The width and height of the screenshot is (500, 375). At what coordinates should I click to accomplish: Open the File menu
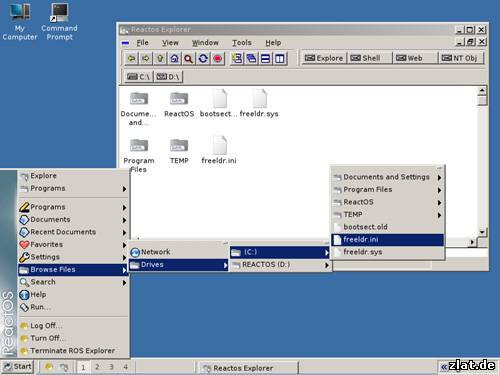[x=142, y=43]
